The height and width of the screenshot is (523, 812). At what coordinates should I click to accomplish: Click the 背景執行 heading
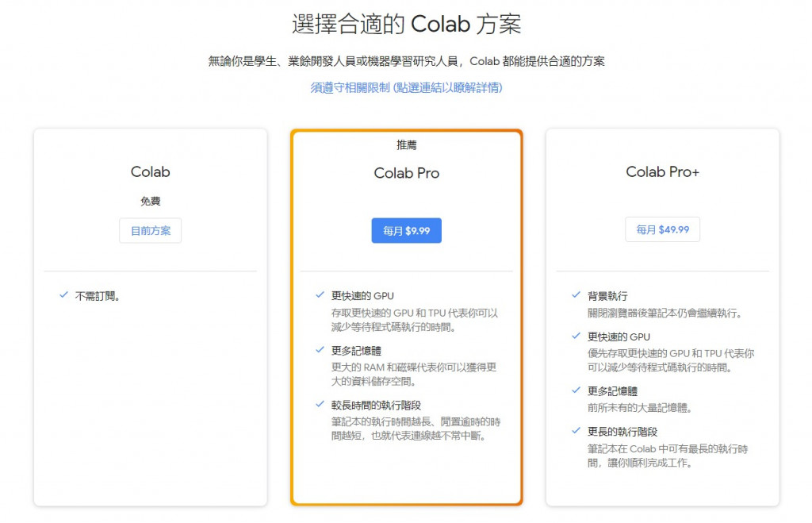coord(607,296)
